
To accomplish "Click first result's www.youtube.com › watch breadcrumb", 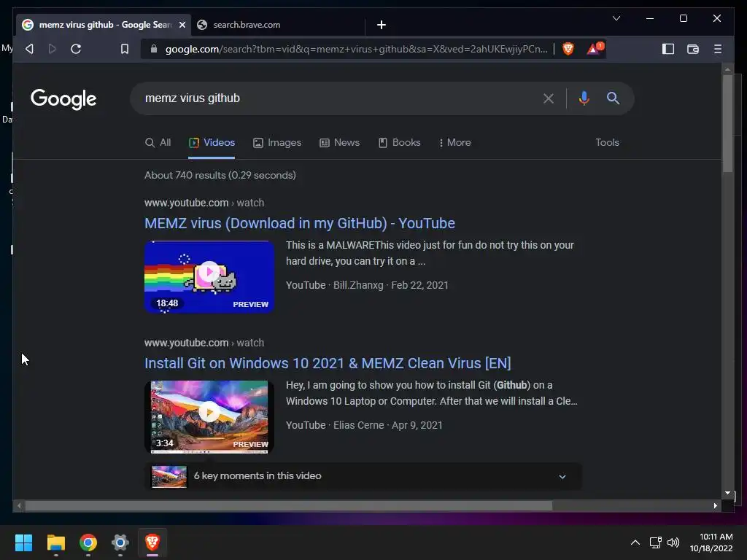I will [204, 203].
